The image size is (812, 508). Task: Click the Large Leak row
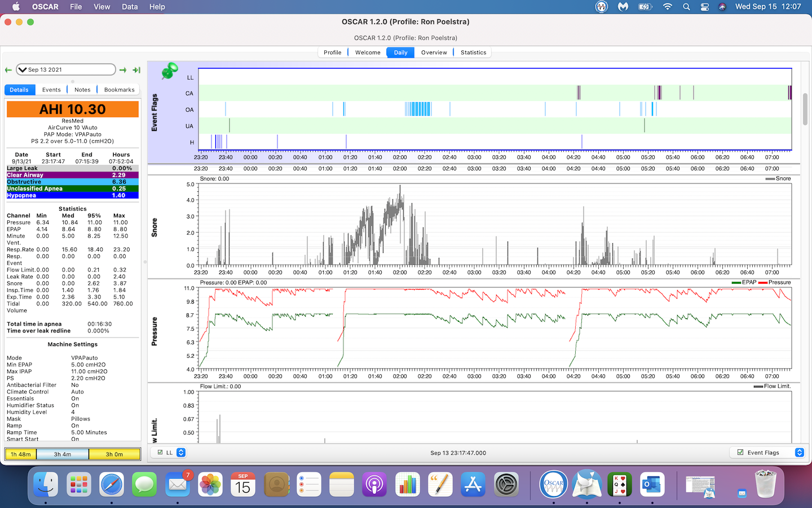[73, 168]
